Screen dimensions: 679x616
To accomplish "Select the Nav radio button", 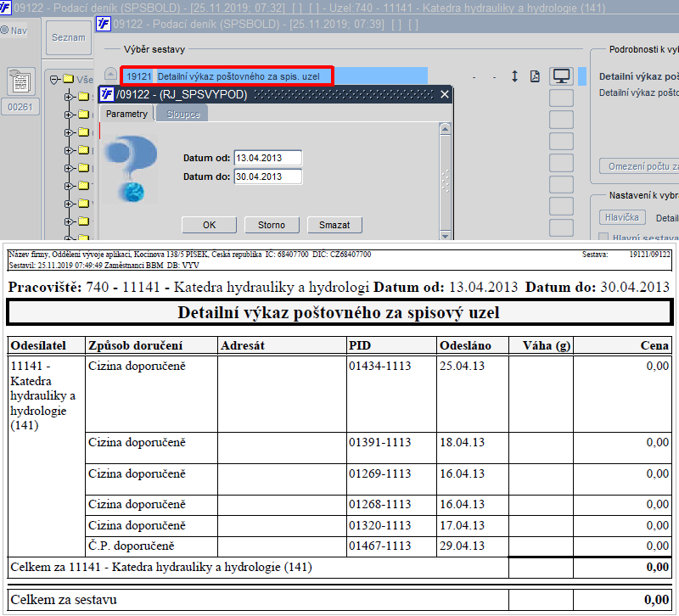I will [x=4, y=31].
